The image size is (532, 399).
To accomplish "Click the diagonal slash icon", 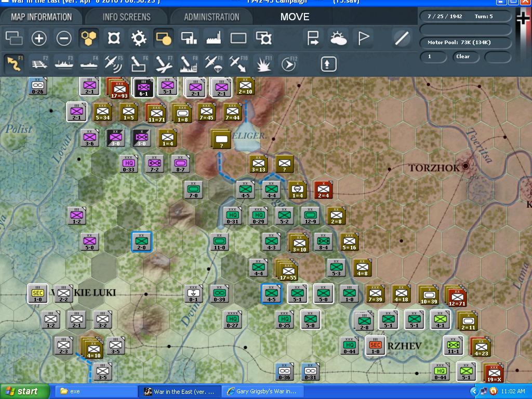I will pos(402,38).
